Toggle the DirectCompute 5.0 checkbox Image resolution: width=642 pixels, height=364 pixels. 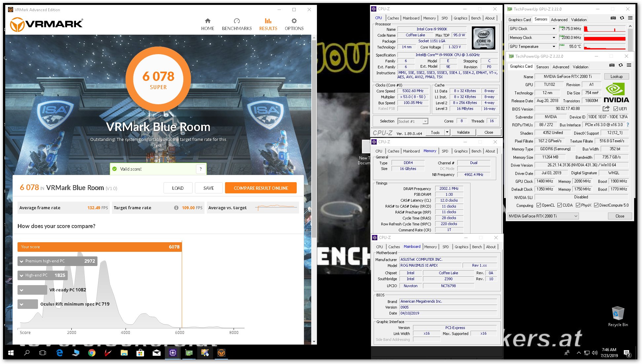tap(596, 205)
